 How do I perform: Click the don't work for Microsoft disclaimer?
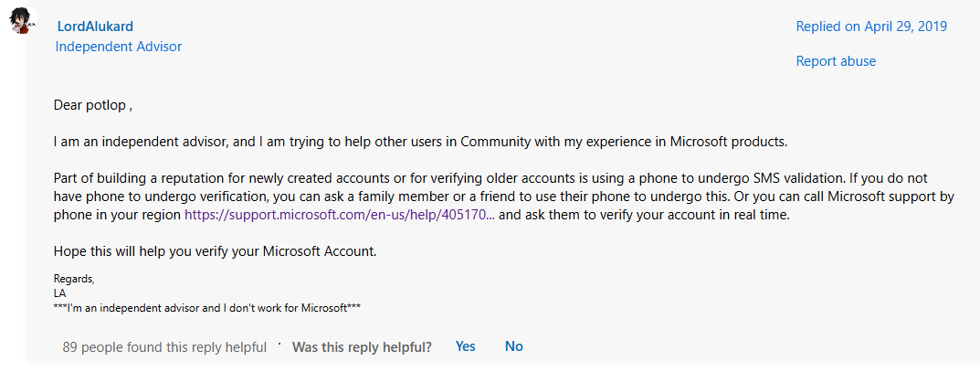[207, 308]
